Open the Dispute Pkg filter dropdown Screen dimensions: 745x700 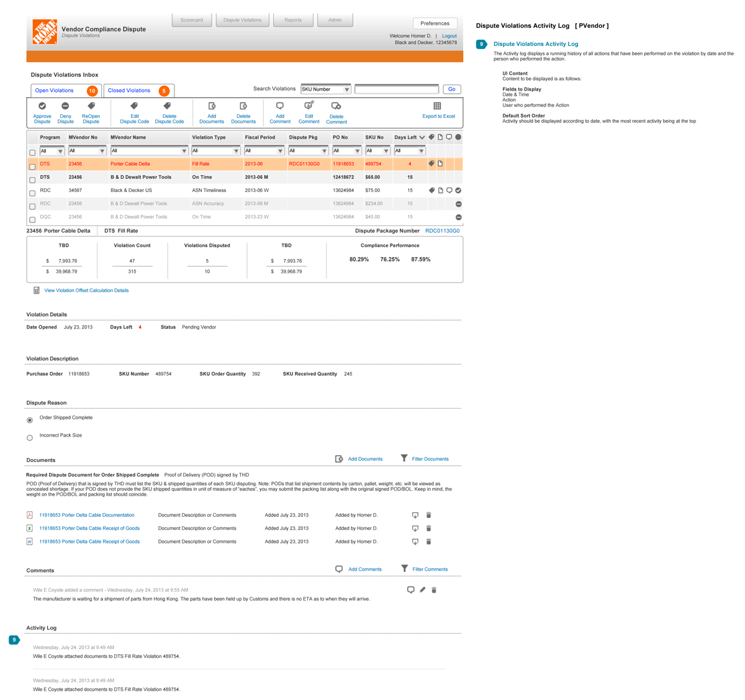pos(309,151)
